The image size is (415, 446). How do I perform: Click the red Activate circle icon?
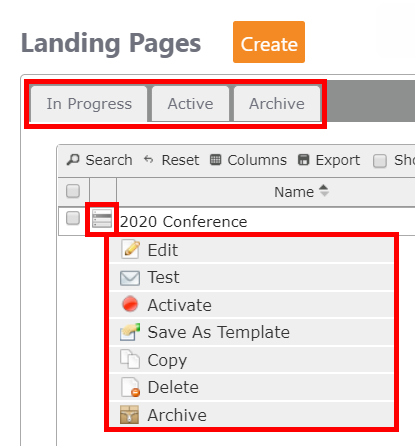click(x=130, y=304)
